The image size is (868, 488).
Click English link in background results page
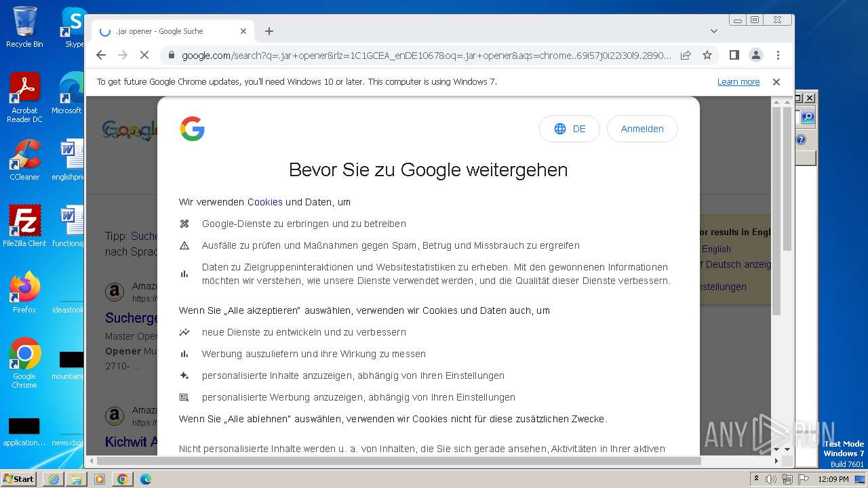click(716, 249)
